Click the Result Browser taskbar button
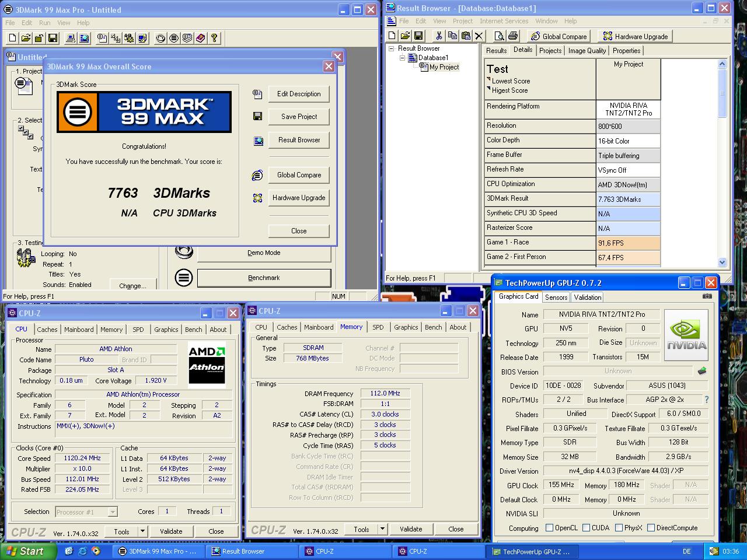Screen dimensions: 747x560 pyautogui.click(x=251, y=551)
